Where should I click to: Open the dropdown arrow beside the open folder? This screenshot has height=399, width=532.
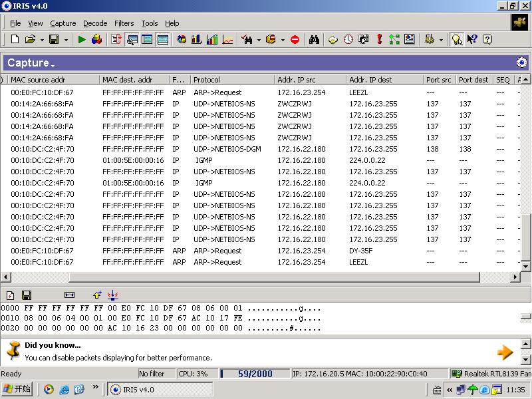coord(41,40)
